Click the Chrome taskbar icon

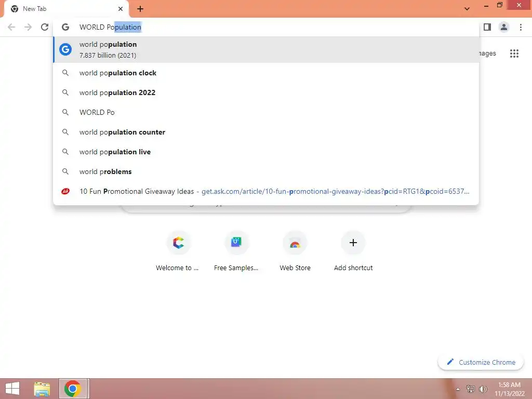point(72,389)
